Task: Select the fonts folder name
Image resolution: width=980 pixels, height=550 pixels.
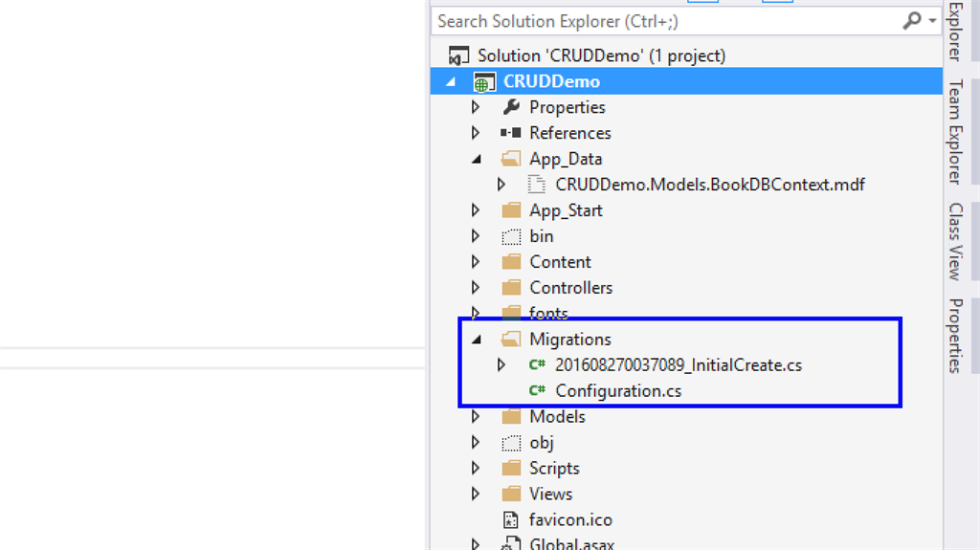Action: coord(548,312)
